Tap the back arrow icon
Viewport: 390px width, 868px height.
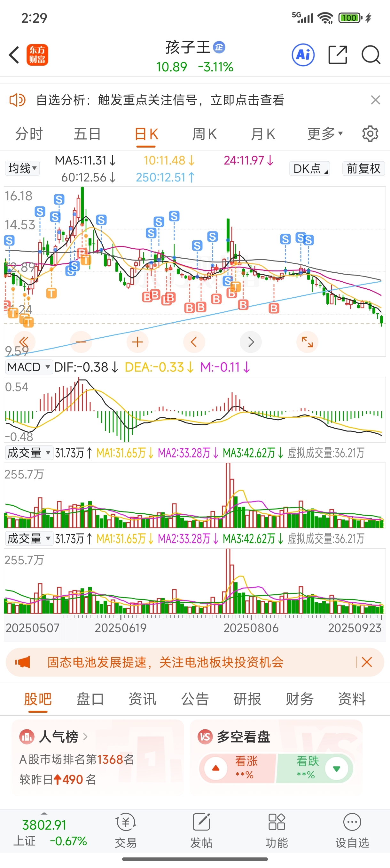click(x=14, y=55)
